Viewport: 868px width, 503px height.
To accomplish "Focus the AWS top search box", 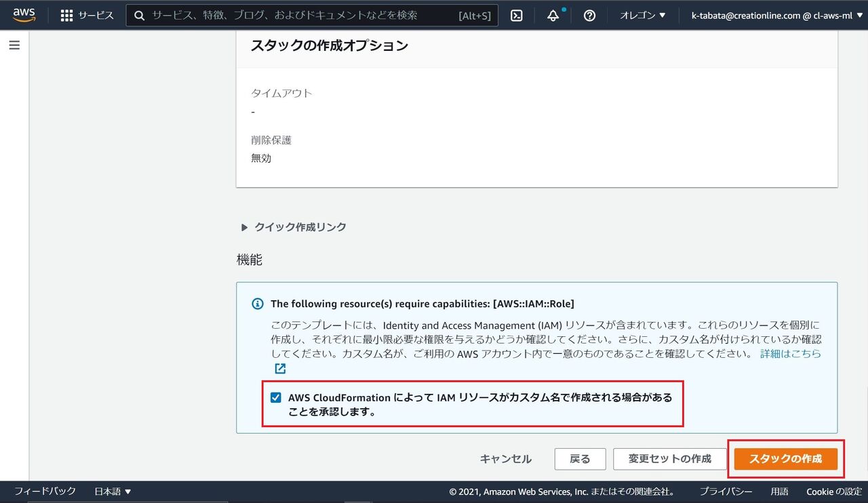I will coord(312,15).
